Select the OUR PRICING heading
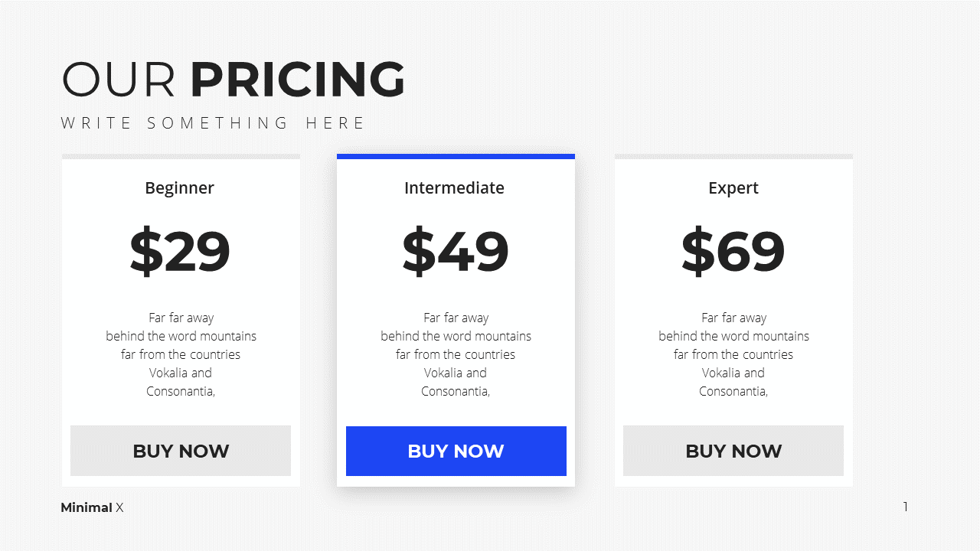The width and height of the screenshot is (980, 551). [233, 80]
